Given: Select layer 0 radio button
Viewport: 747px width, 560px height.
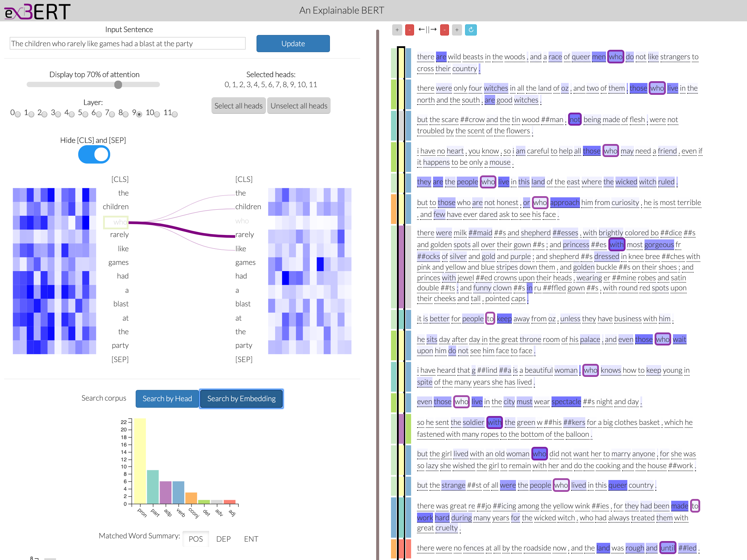Looking at the screenshot, I should [19, 113].
